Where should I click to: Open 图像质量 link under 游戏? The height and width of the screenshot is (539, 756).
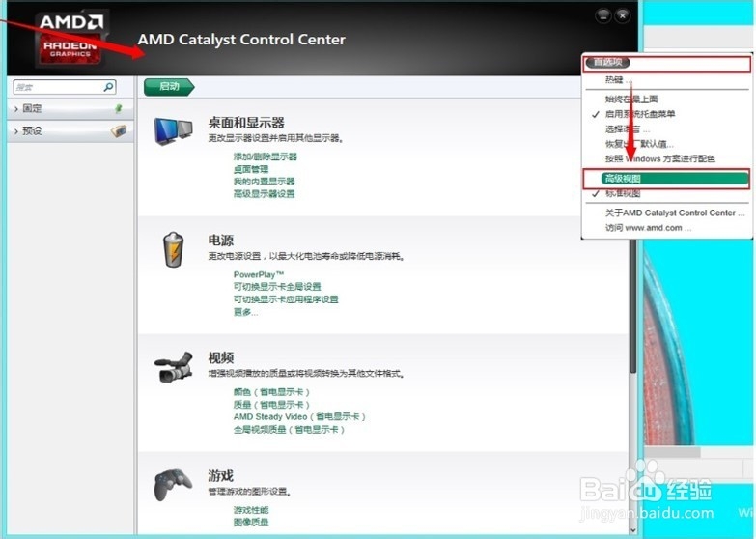(251, 523)
